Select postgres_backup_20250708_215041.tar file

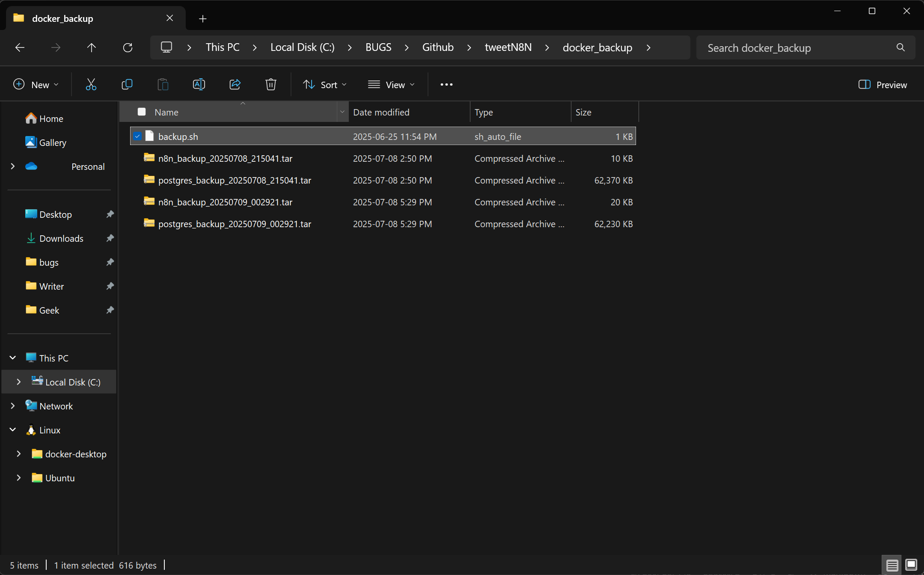pos(383,180)
